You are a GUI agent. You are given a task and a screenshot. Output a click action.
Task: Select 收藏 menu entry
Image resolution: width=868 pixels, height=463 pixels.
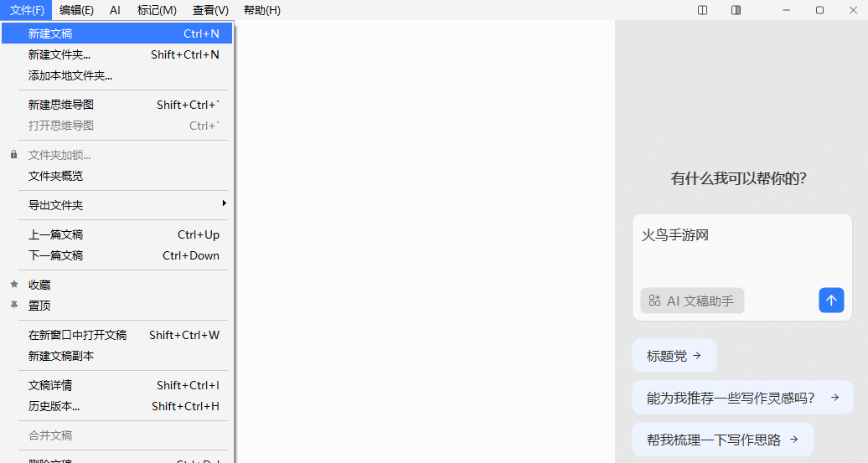tap(116, 286)
